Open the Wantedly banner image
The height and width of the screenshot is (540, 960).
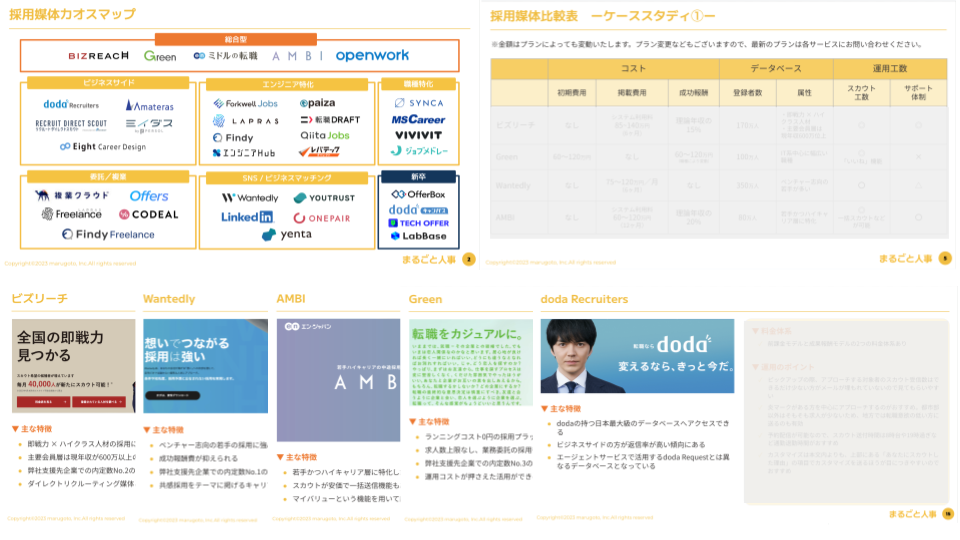click(205, 366)
